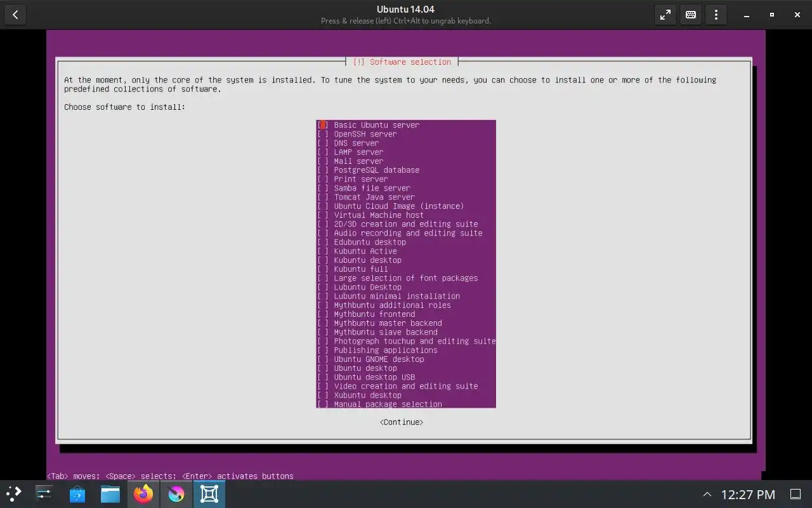Select 2D/3D creation and editing suite
The image size is (812, 508).
coord(406,224)
